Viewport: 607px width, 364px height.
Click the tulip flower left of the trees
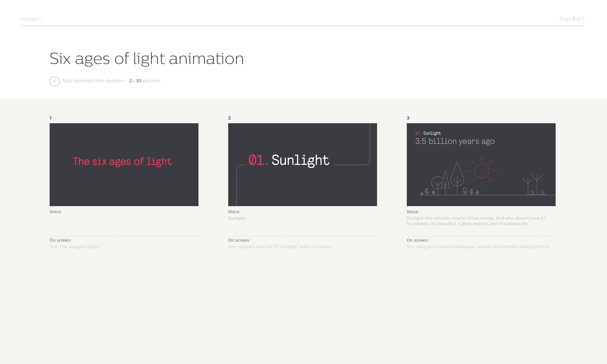coord(427,191)
